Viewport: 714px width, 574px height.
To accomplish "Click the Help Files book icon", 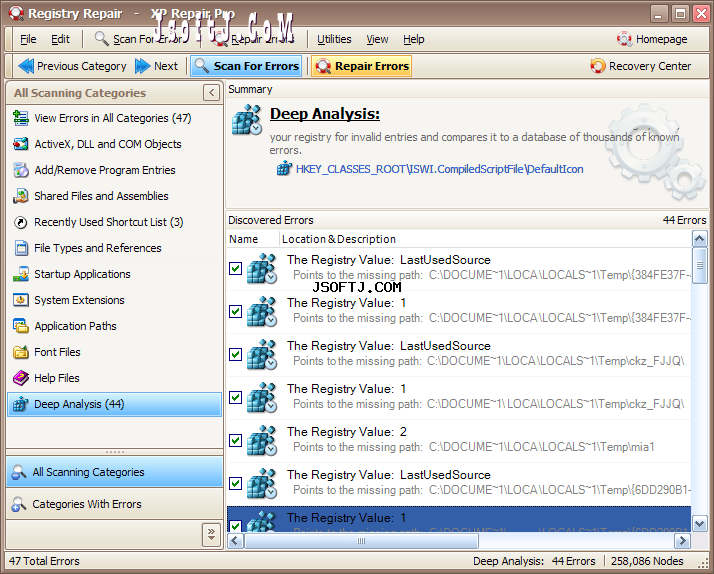I will click(20, 378).
